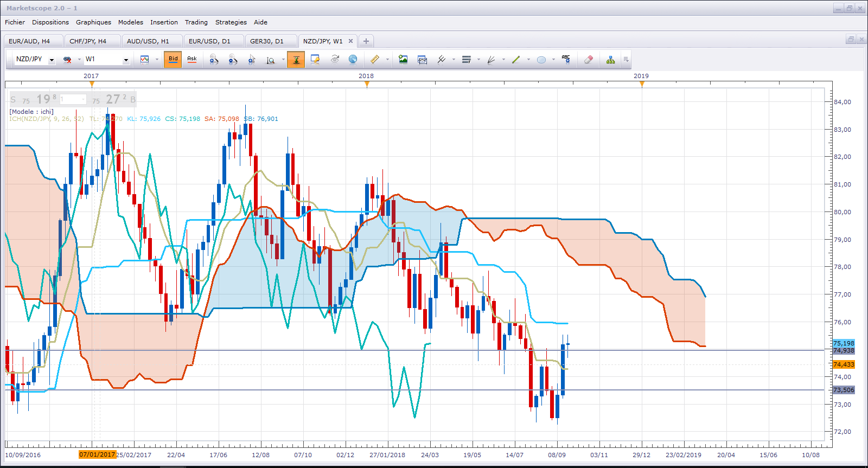This screenshot has height=468, width=868.
Task: Toggle the orange auto-scale price axis button
Action: [x=296, y=60]
